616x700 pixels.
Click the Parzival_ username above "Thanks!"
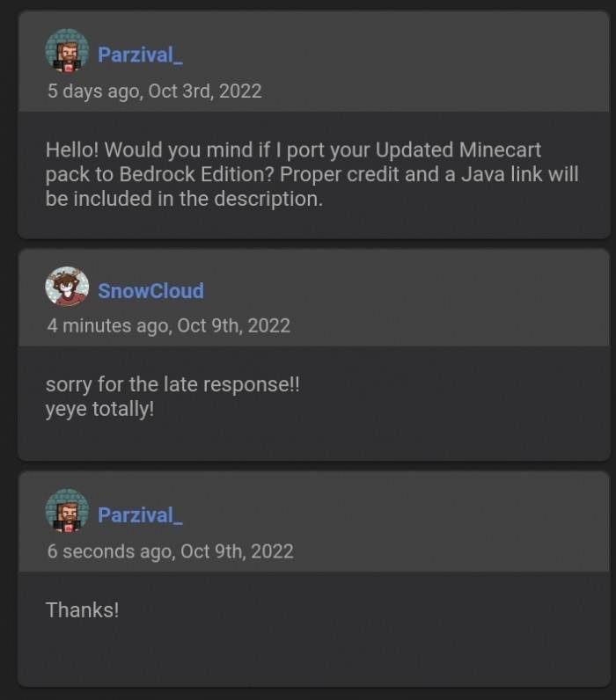coord(140,514)
